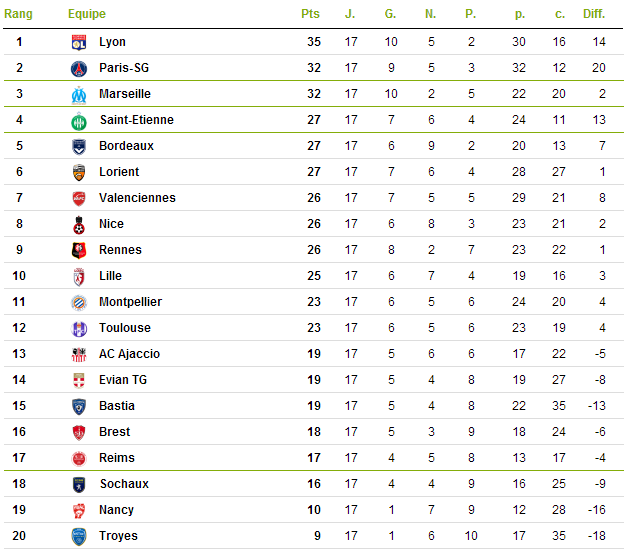Click the Rennes club crest
The image size is (627, 554).
tap(79, 250)
